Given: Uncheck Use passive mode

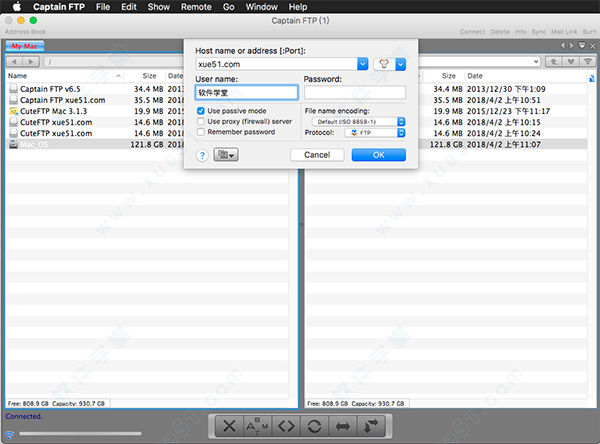Looking at the screenshot, I should [201, 111].
